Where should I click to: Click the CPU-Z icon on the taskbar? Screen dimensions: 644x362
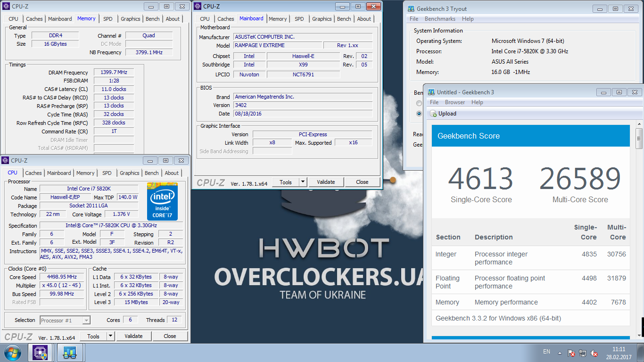[x=40, y=353]
